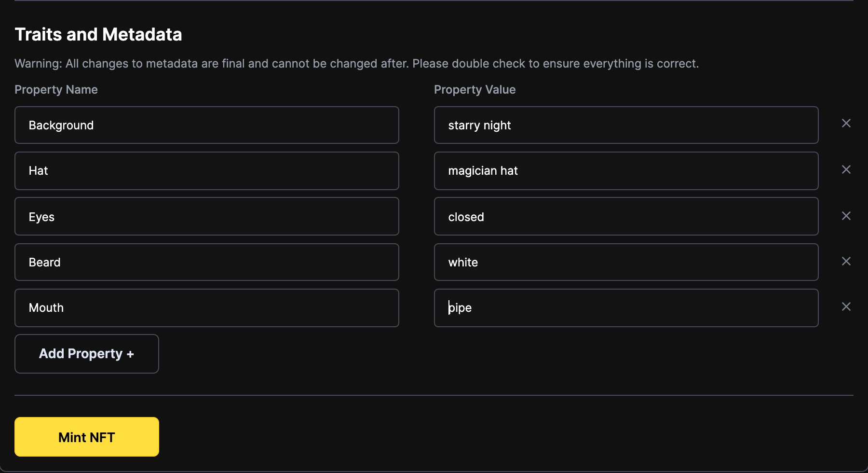Edit the 'starry night' value field
This screenshot has height=473, width=868.
[626, 125]
